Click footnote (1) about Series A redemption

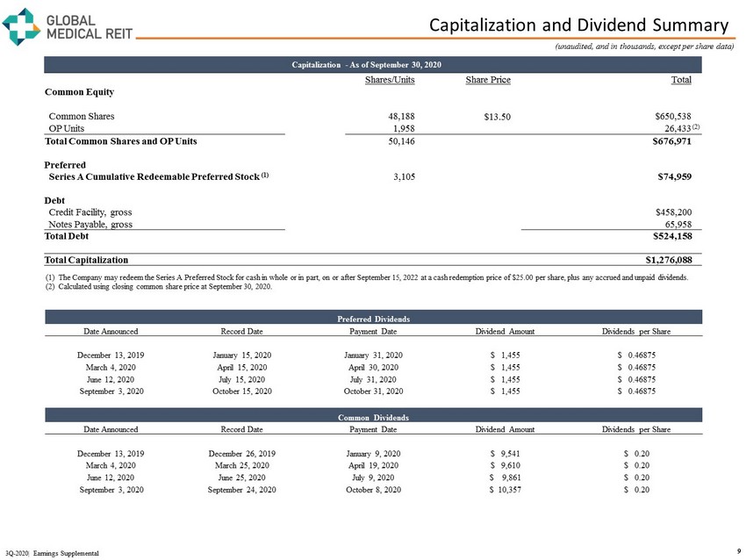click(365, 277)
